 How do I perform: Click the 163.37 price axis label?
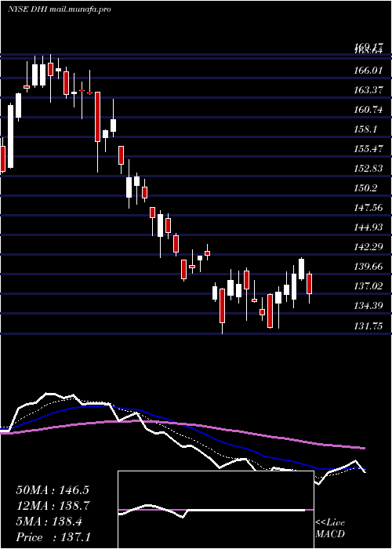[x=368, y=90]
